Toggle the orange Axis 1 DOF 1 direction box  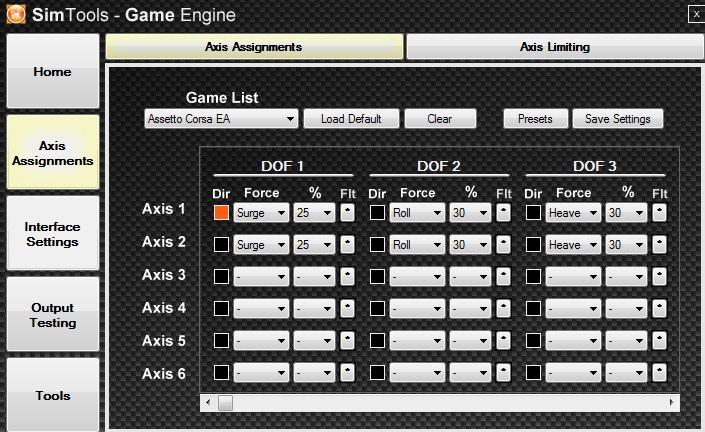[221, 212]
